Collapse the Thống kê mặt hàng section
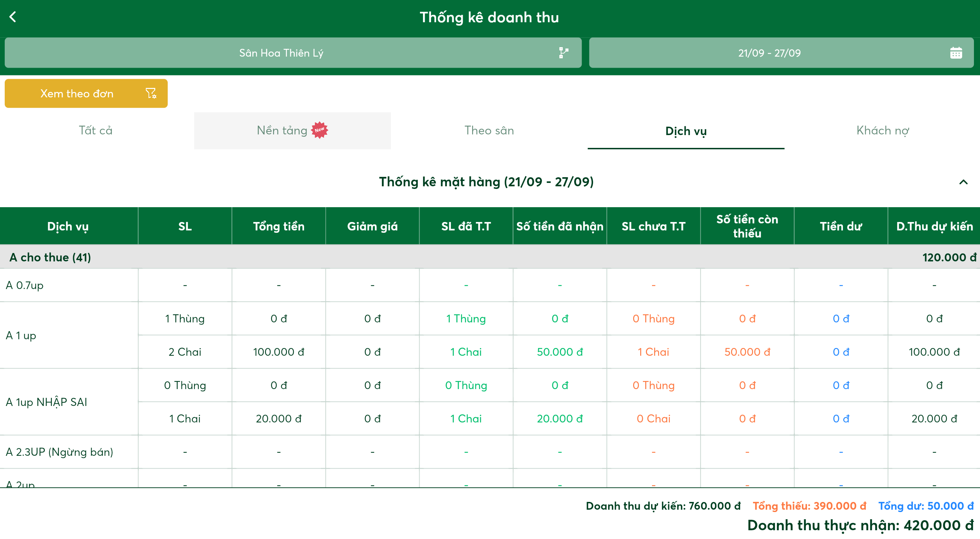Screen dimensions: 980x539 tap(963, 182)
